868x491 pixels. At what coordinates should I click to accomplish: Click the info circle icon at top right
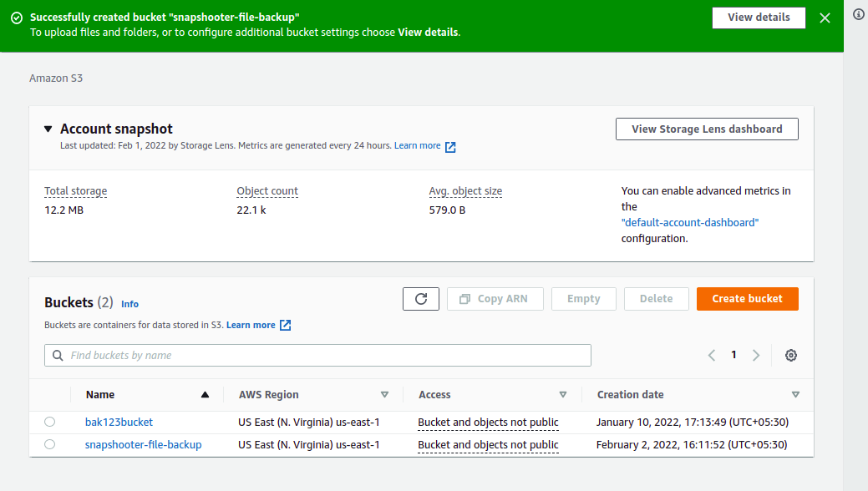pyautogui.click(x=858, y=14)
